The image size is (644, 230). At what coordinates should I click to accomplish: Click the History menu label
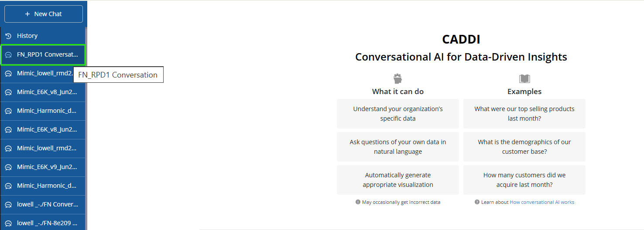[27, 36]
